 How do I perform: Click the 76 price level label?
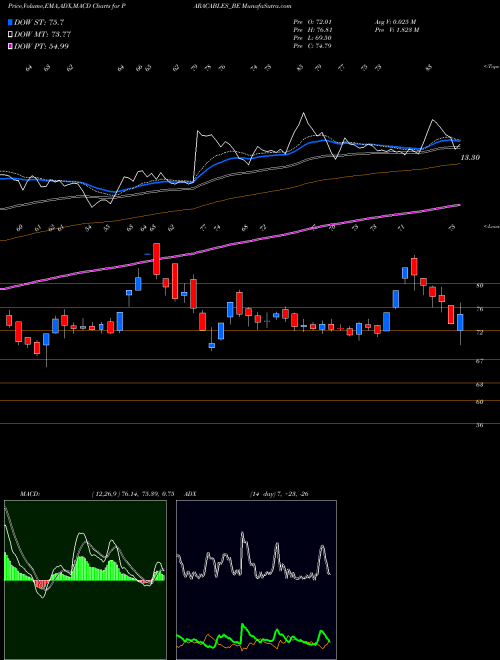tap(479, 309)
